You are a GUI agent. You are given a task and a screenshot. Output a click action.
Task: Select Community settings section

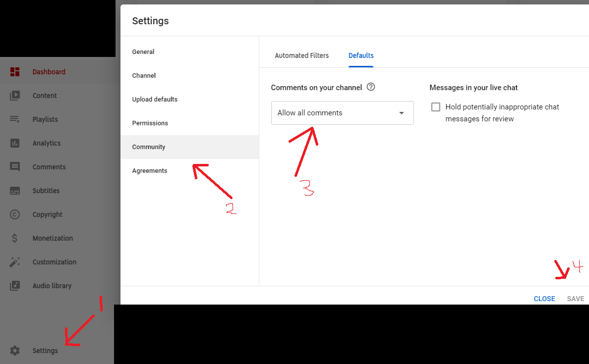click(x=190, y=147)
